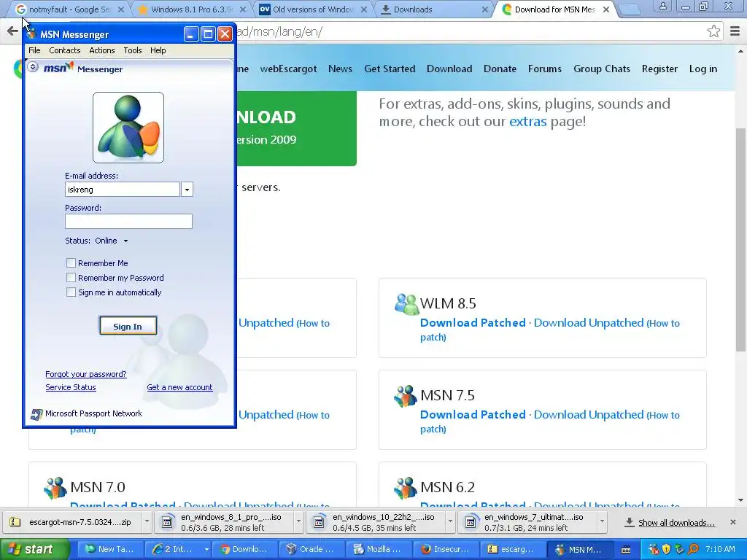
Task: Click Get a new account link
Action: (179, 388)
